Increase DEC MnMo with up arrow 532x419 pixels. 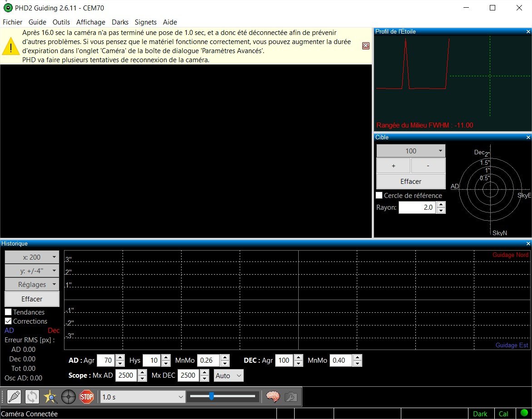357,357
